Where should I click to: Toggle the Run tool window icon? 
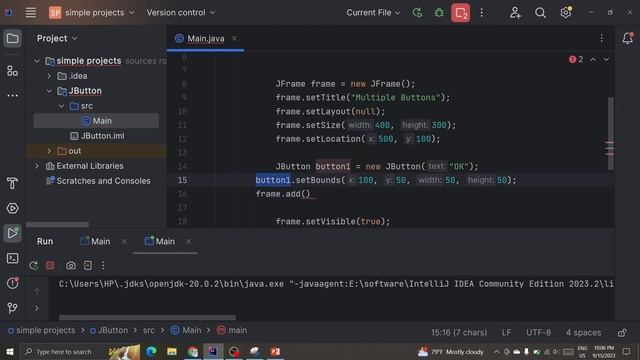[12, 233]
